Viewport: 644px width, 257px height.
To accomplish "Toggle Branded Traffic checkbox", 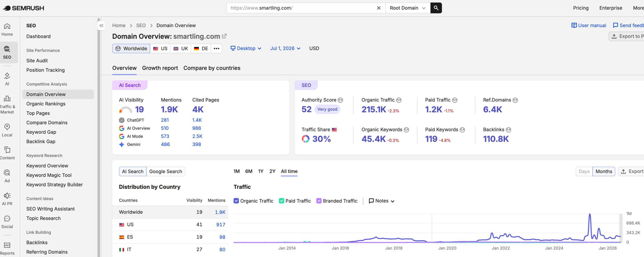I will click(x=319, y=201).
